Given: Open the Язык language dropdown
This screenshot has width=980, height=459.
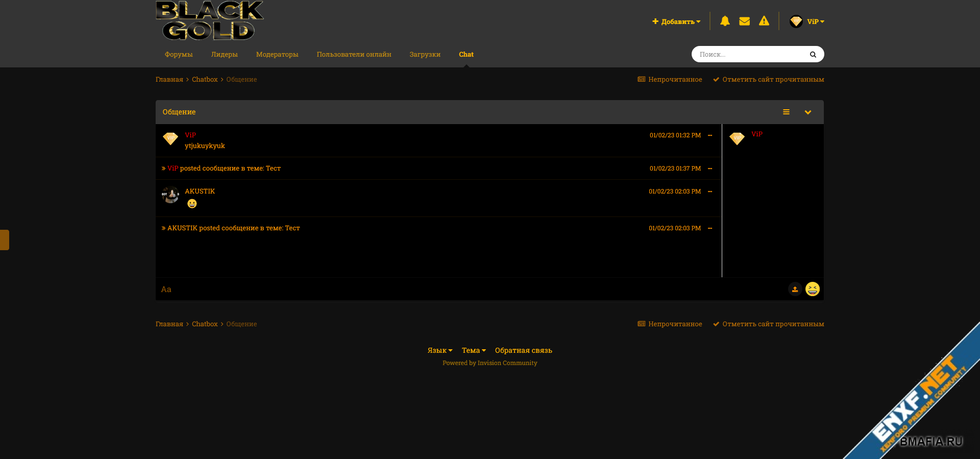Looking at the screenshot, I should [439, 350].
